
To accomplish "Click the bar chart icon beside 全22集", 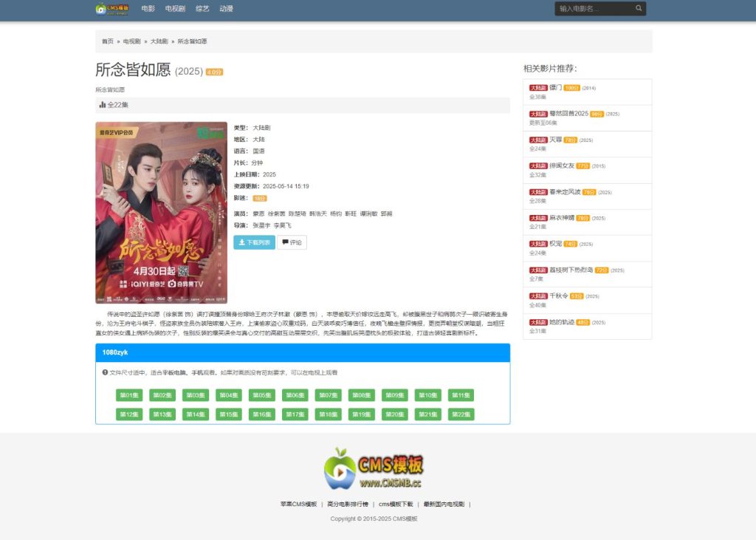I will pos(103,105).
